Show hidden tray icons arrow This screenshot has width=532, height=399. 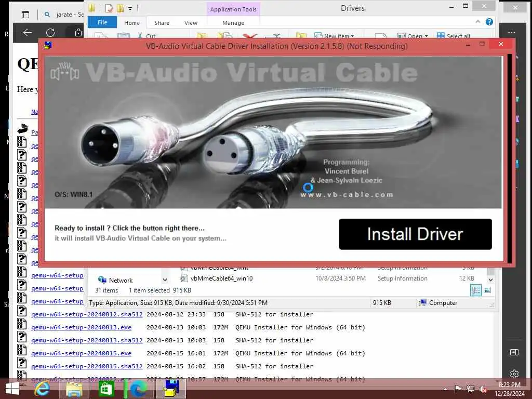pyautogui.click(x=445, y=389)
